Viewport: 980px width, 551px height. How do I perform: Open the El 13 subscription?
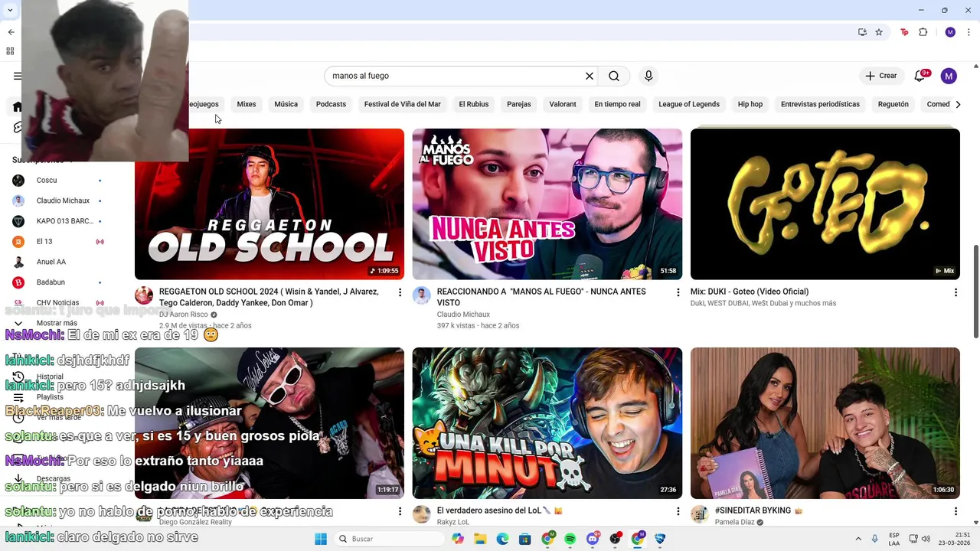[57, 241]
